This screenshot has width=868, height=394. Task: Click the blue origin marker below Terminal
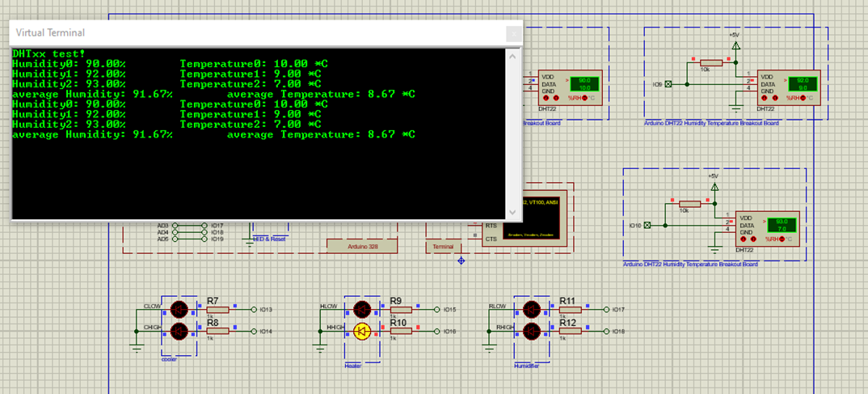click(x=461, y=261)
